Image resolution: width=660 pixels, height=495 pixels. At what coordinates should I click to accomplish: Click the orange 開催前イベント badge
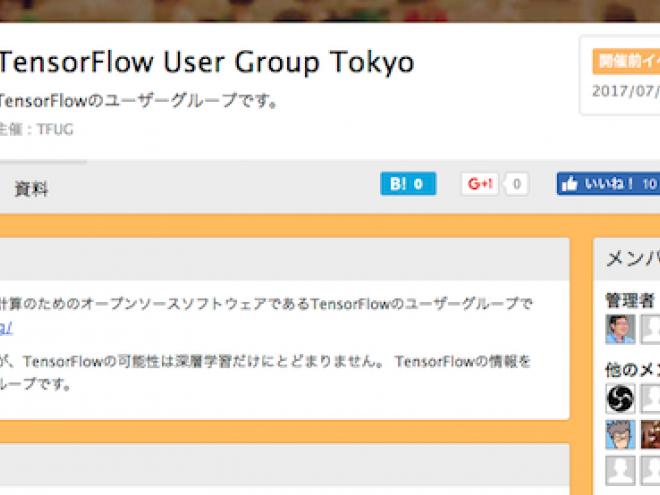626,61
